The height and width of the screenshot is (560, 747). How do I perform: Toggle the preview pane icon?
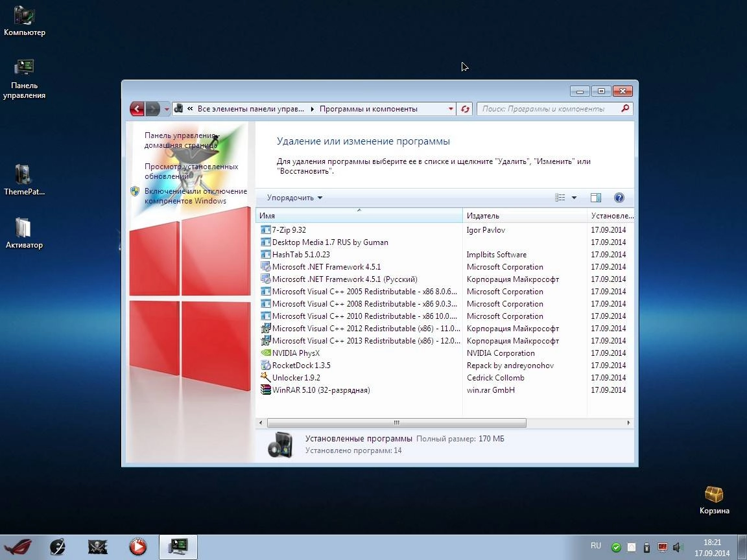[595, 198]
